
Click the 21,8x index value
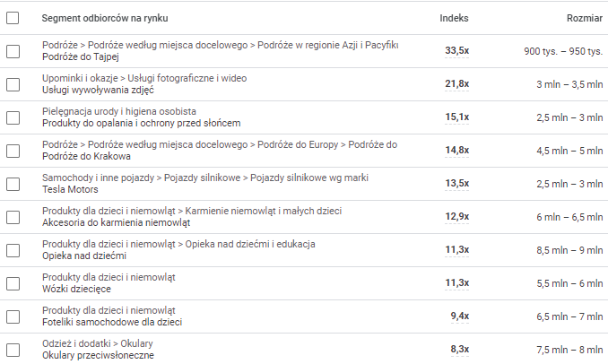coord(457,84)
